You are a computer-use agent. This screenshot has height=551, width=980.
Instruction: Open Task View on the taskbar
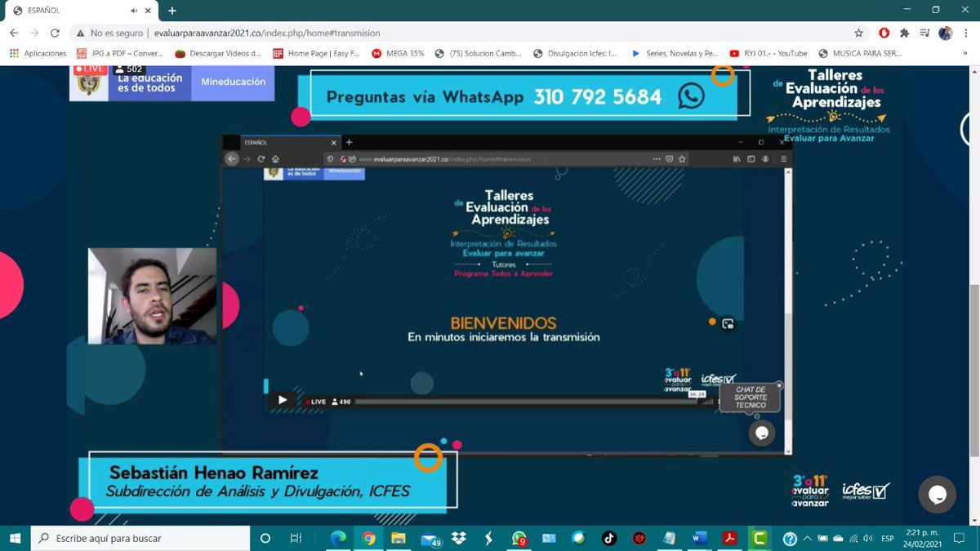tap(296, 538)
